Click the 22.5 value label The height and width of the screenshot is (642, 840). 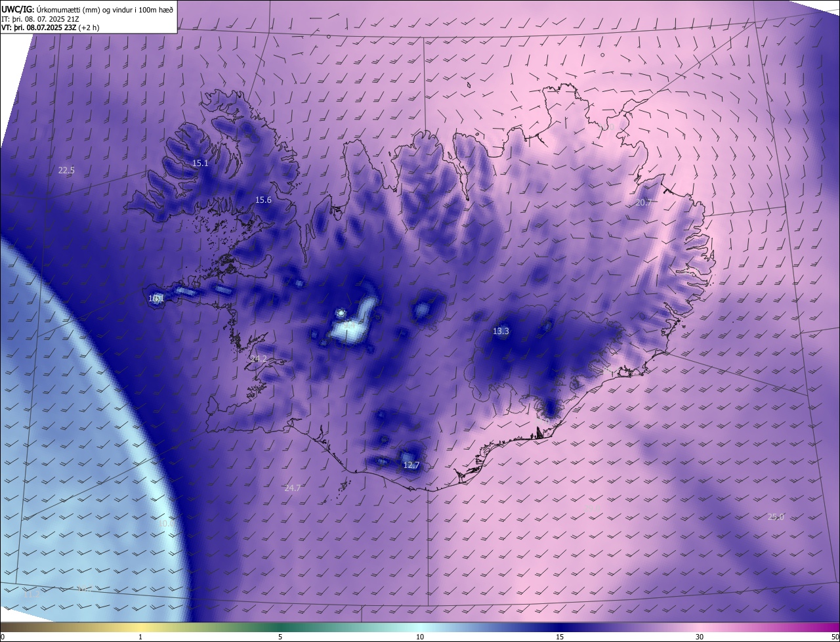pos(66,170)
